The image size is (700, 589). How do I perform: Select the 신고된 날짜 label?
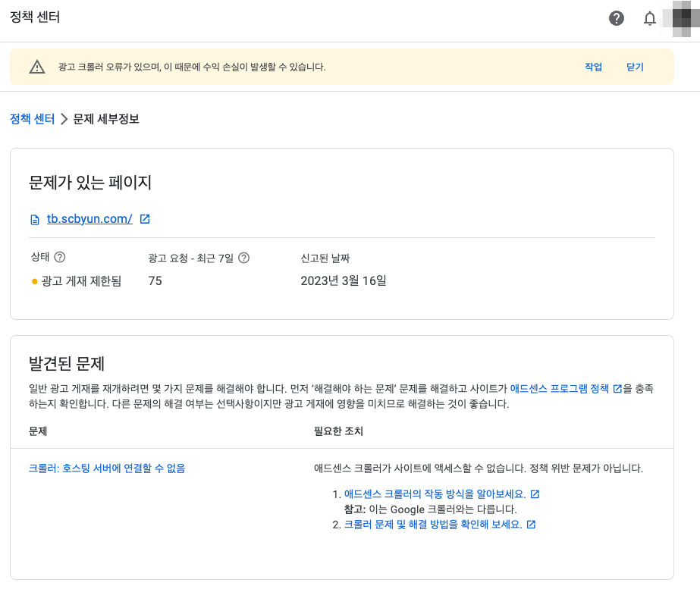325,258
